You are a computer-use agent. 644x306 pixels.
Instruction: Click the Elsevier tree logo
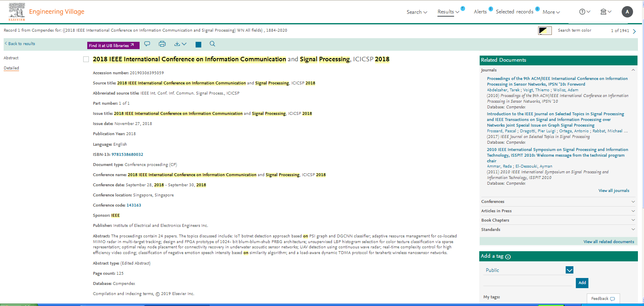point(17,11)
